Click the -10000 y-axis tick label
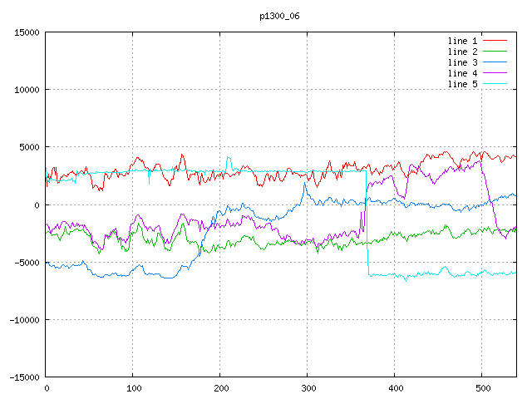Viewport: 532px width, 399px height. (x=24, y=319)
